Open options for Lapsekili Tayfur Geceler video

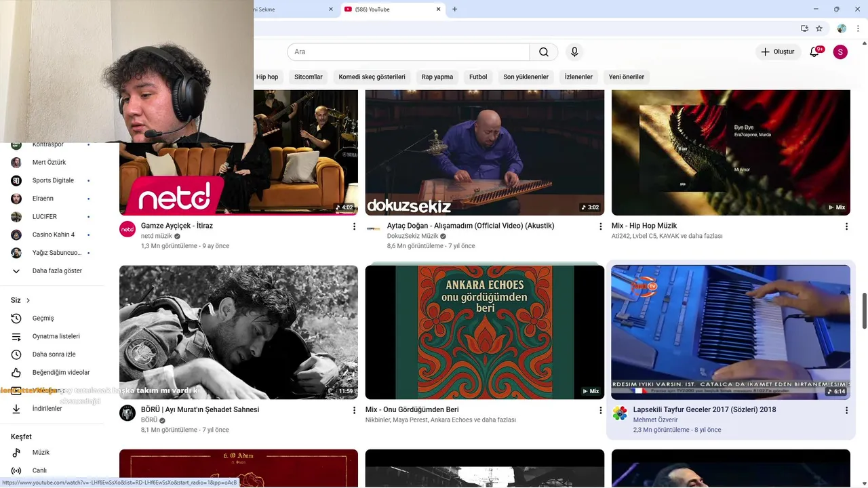coord(846,410)
